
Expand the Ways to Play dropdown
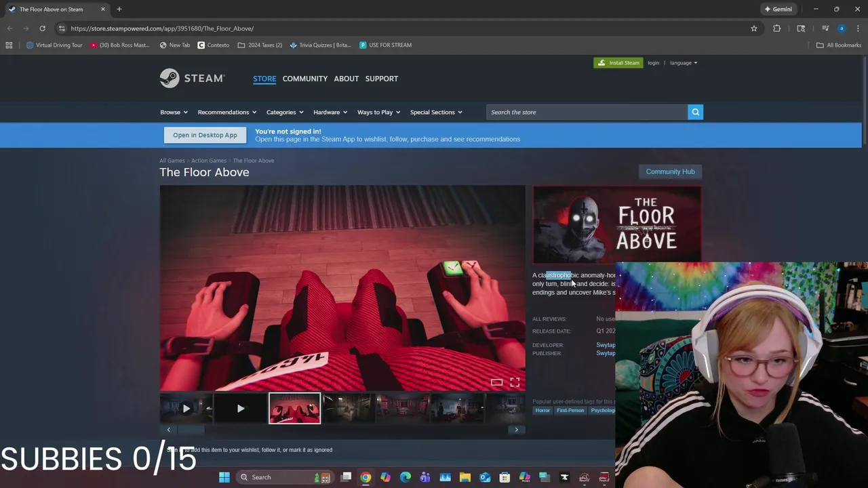click(x=378, y=112)
